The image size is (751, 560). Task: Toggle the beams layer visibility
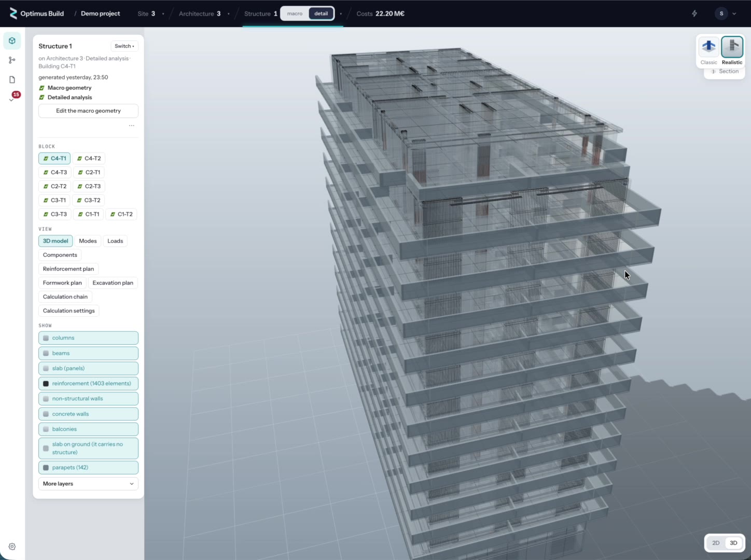point(88,353)
